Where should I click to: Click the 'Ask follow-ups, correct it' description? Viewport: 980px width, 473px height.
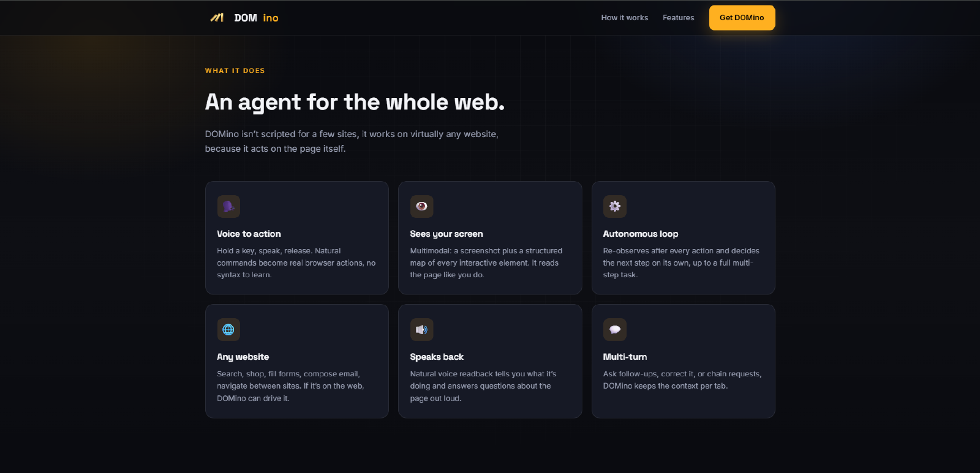point(682,380)
